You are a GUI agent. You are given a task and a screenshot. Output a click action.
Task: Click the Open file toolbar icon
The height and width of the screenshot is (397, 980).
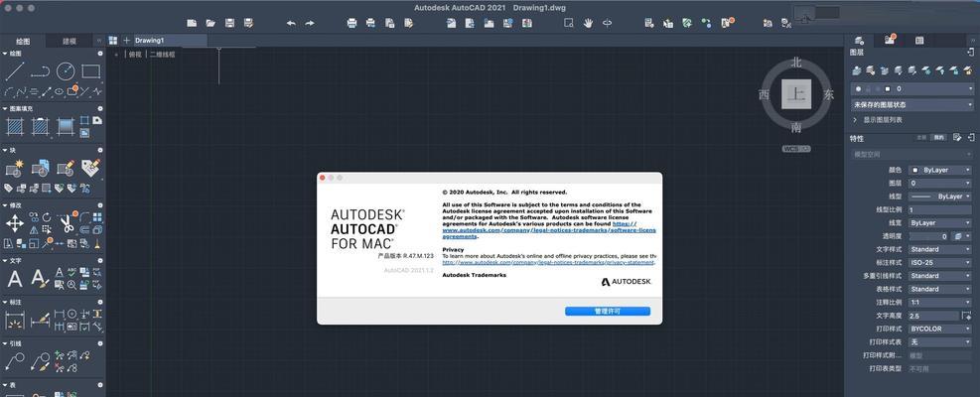[210, 23]
